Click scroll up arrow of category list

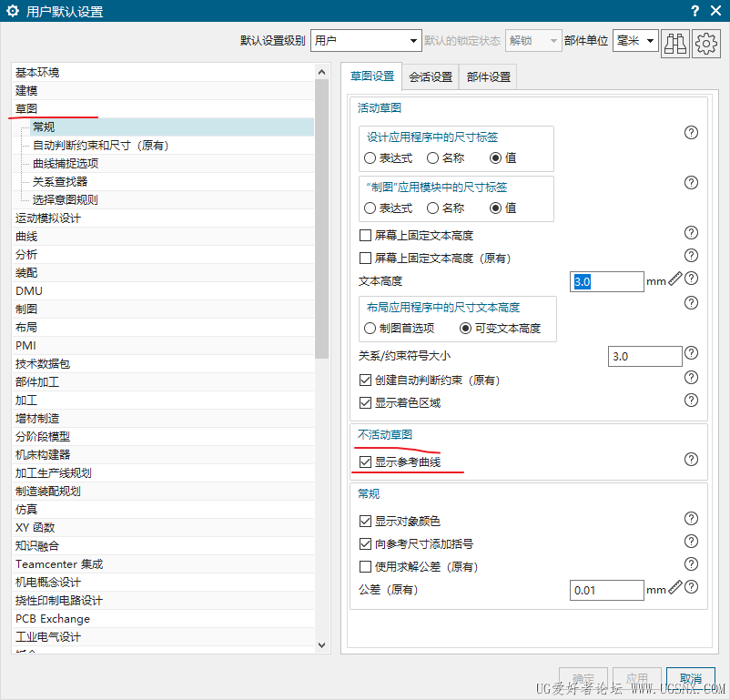coord(321,72)
